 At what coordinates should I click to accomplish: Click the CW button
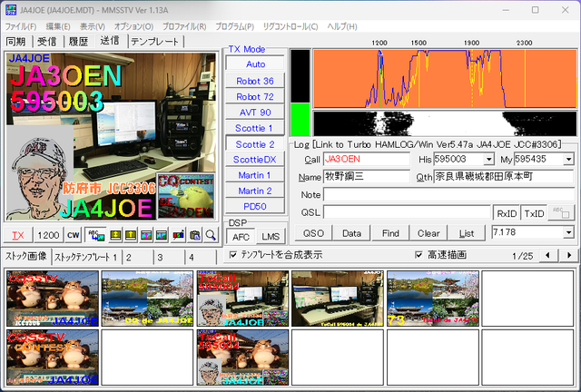(74, 235)
